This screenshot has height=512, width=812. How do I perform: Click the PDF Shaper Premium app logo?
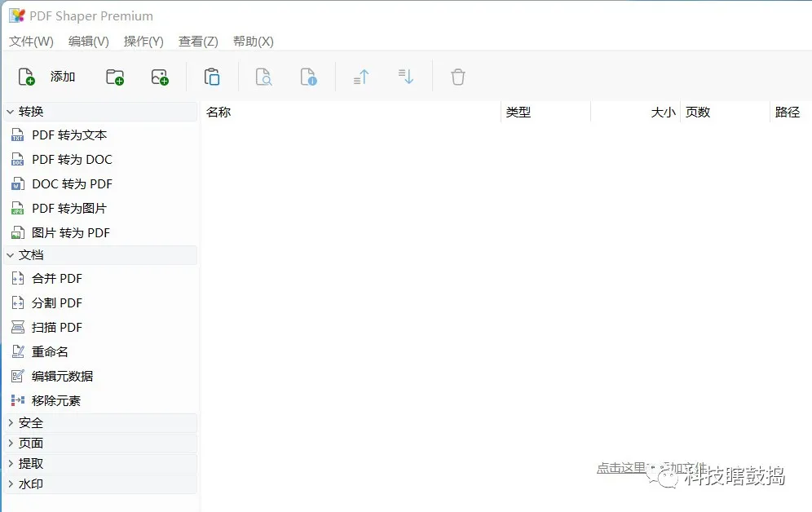point(16,15)
